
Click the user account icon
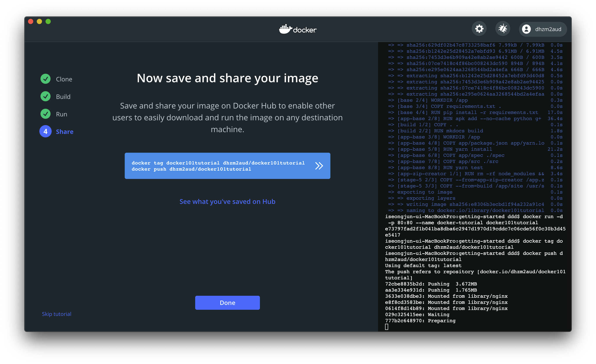coord(525,29)
